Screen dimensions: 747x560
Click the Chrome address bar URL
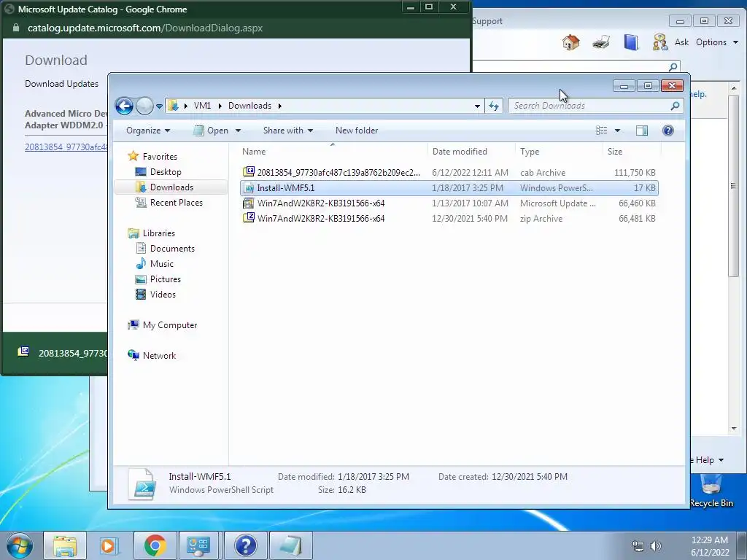tap(145, 28)
